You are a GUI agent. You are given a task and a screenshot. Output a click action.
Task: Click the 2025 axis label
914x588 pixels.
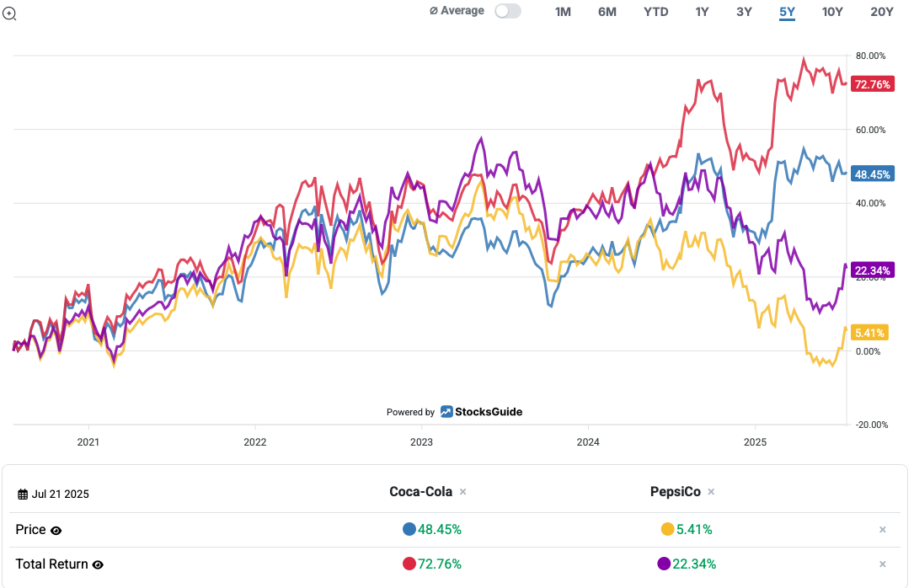755,442
